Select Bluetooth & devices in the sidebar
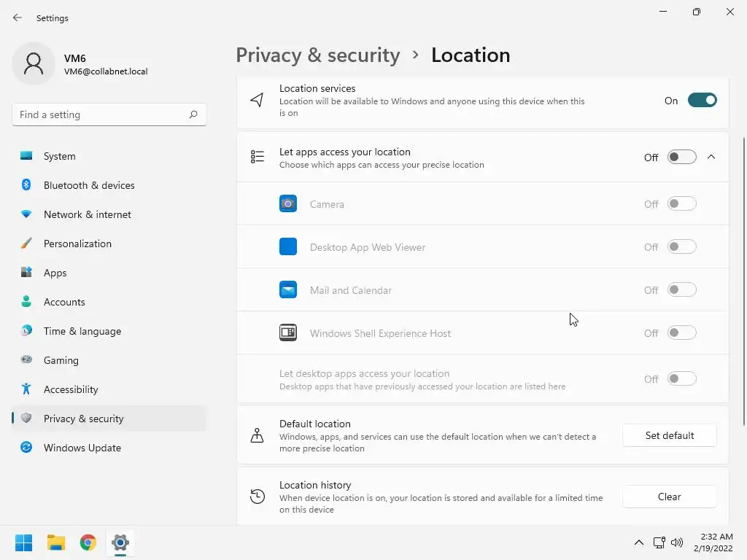This screenshot has width=747, height=560. click(89, 185)
